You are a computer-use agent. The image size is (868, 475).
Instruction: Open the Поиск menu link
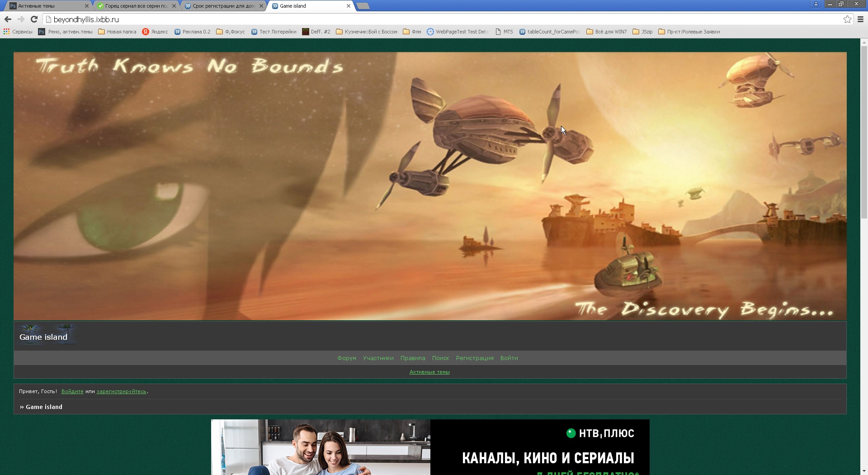point(440,358)
